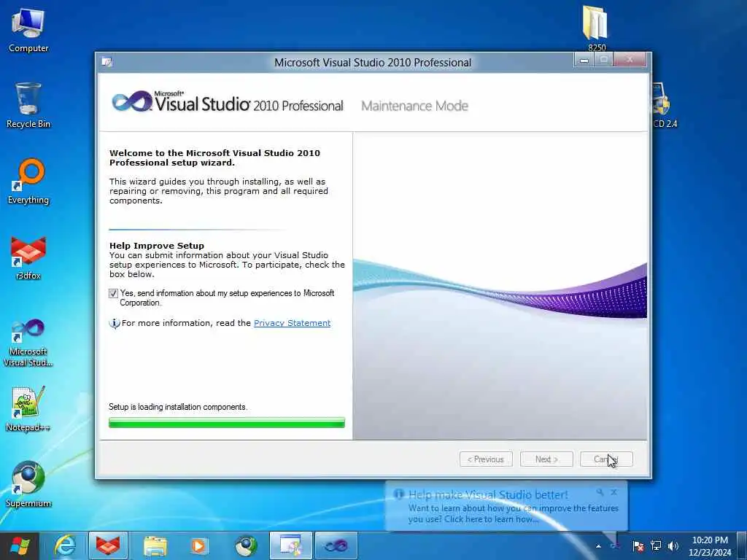Open r3dfox from the taskbar
Screen dimensions: 747x560
pyautogui.click(x=108, y=545)
